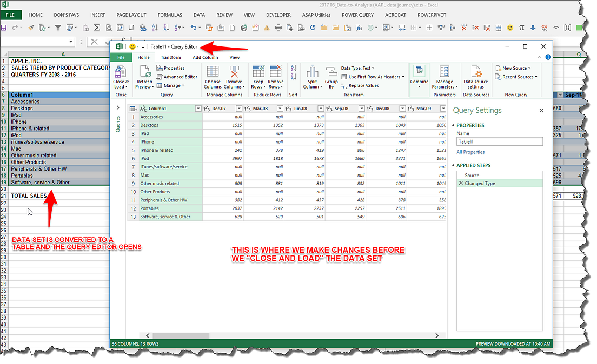Edit the query name field showing Table11
This screenshot has height=364, width=597.
coord(499,142)
